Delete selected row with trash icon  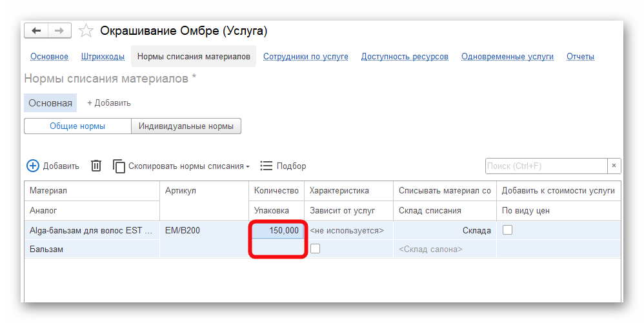point(96,166)
